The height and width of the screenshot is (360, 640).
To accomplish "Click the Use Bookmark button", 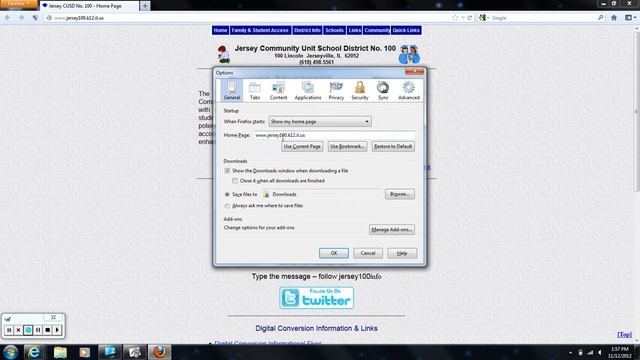I will click(x=347, y=146).
